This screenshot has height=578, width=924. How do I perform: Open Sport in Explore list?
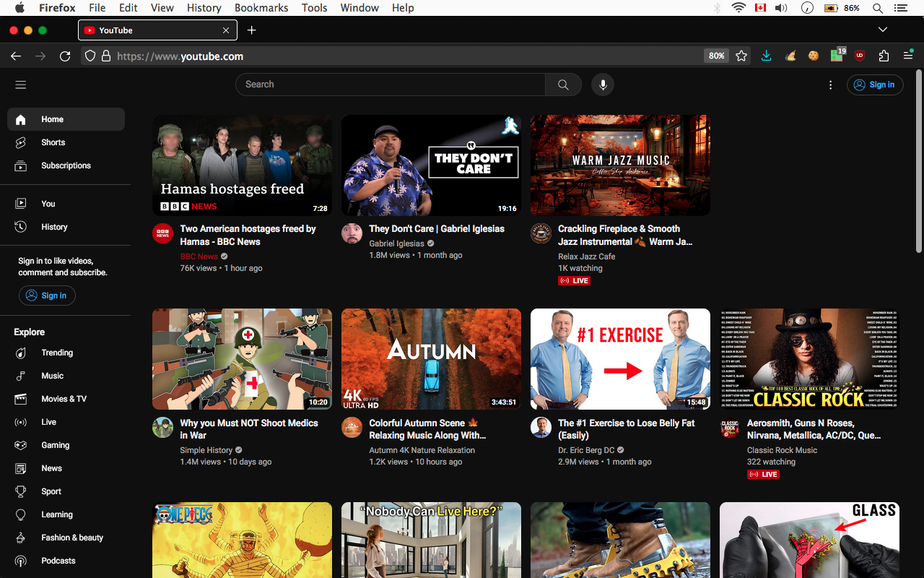(66, 491)
